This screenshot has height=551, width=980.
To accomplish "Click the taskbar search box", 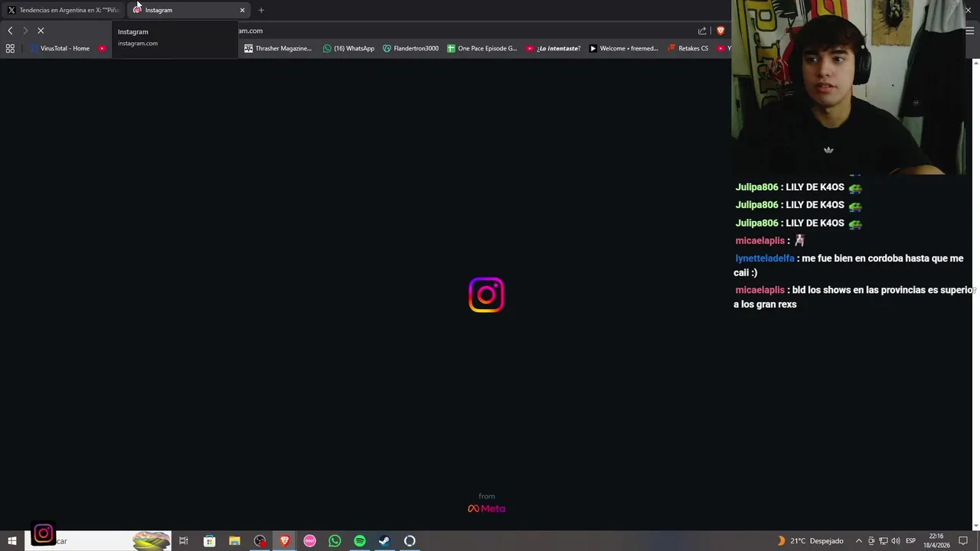I will pyautogui.click(x=98, y=541).
